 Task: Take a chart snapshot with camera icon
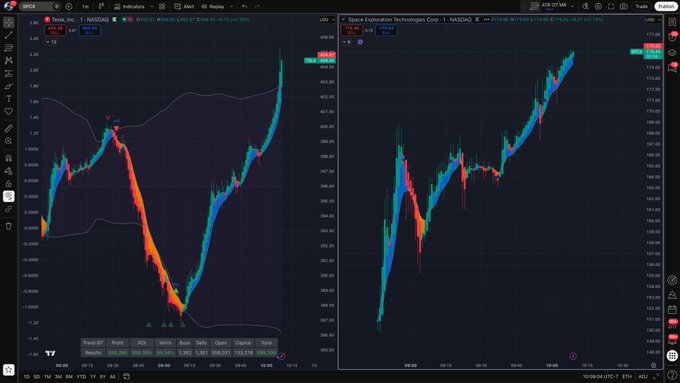tap(624, 7)
